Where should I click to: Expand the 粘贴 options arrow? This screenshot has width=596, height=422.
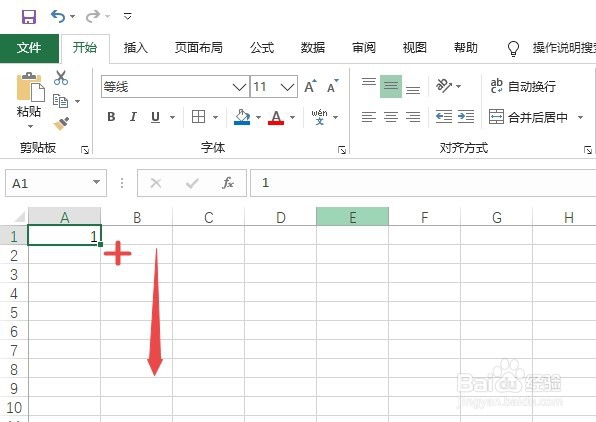pos(30,126)
